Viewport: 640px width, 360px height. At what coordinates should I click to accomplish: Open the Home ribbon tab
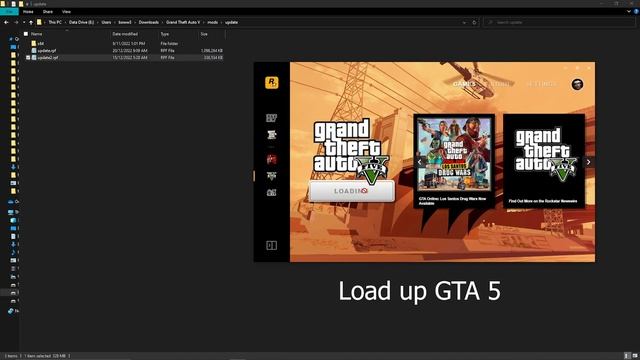coord(28,12)
